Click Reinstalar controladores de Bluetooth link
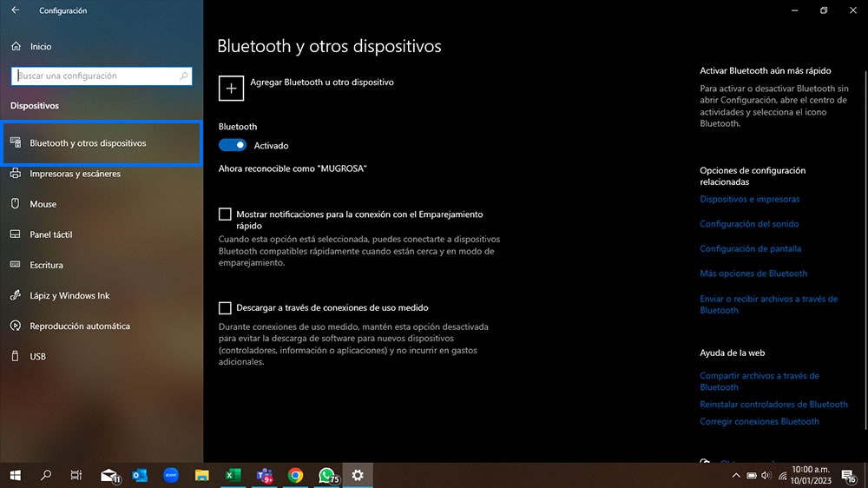The image size is (868, 488). (773, 405)
